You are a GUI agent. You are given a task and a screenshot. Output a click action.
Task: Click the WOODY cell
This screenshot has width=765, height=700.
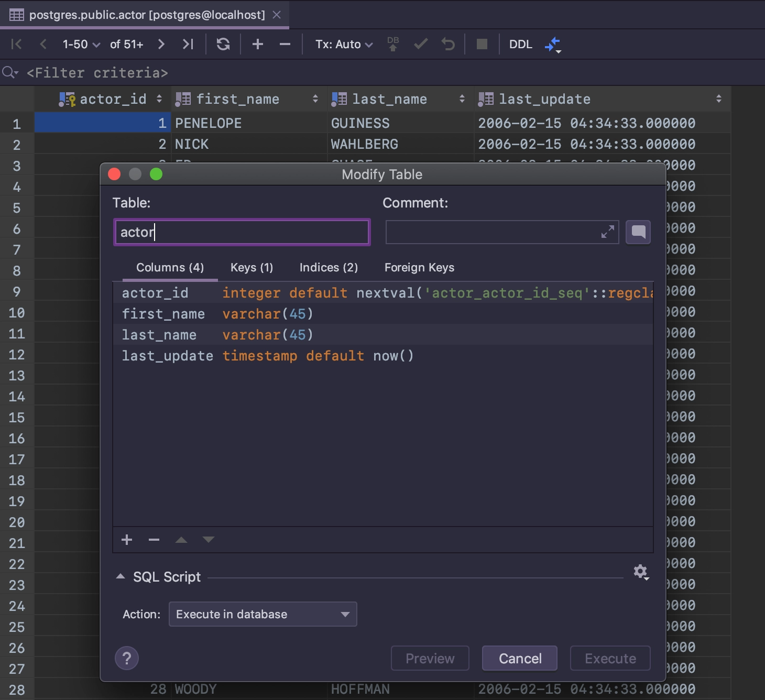(x=249, y=689)
